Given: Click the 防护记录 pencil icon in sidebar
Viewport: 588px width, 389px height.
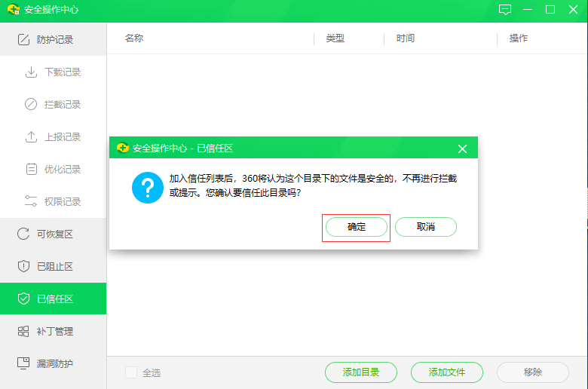Looking at the screenshot, I should (x=23, y=39).
